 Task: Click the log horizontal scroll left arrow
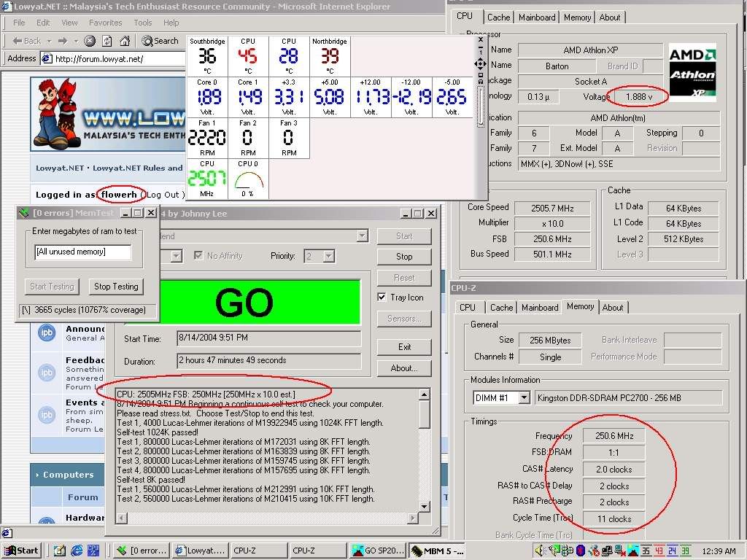[x=122, y=518]
